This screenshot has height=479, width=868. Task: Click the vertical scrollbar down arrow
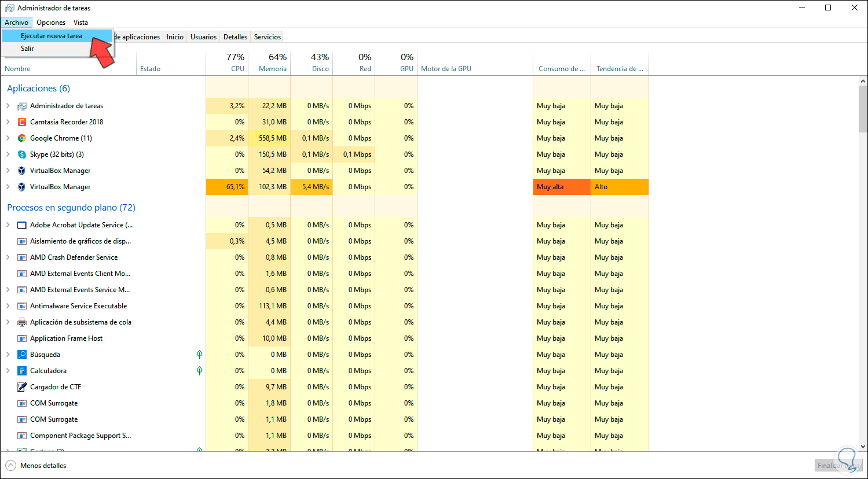[x=863, y=447]
